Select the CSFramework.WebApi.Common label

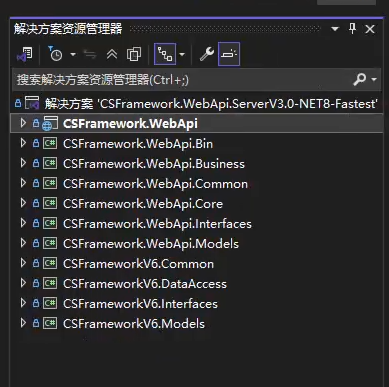tap(155, 184)
